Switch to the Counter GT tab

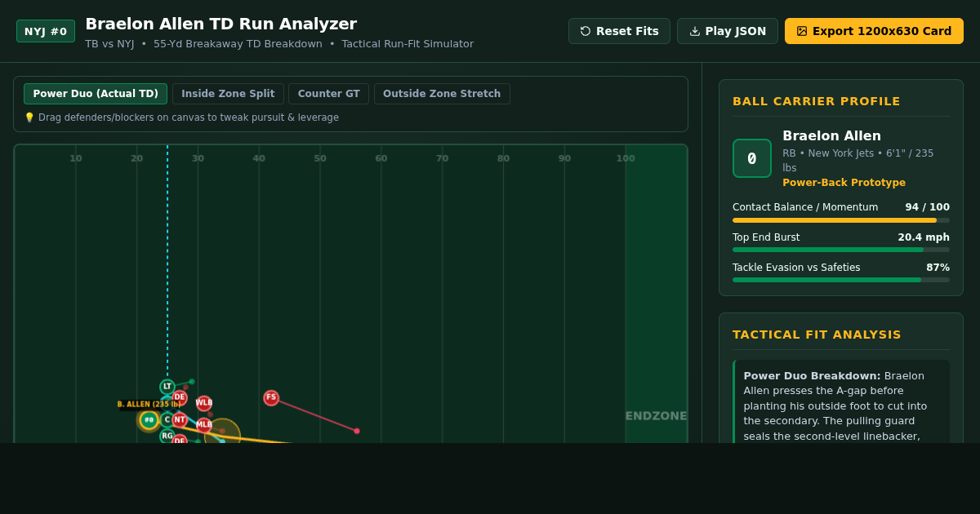click(328, 94)
